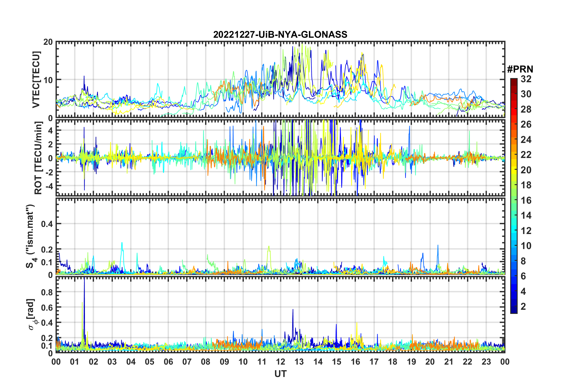Select the "#PRN" colorbar heading
This screenshot has width=561, height=392.
[520, 69]
